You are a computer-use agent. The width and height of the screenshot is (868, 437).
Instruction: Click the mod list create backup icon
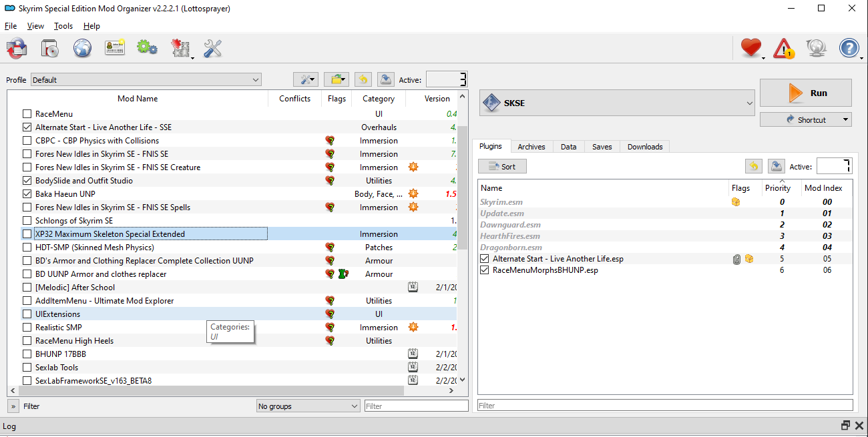(x=385, y=79)
